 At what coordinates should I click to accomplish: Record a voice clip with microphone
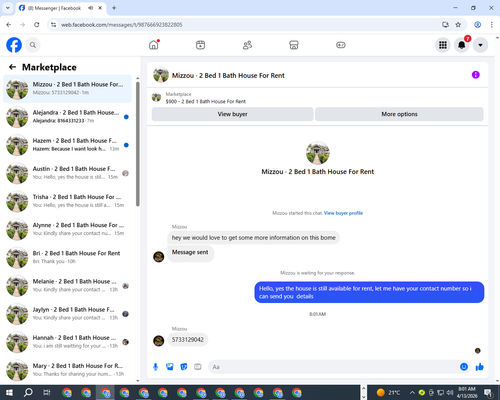click(x=155, y=367)
